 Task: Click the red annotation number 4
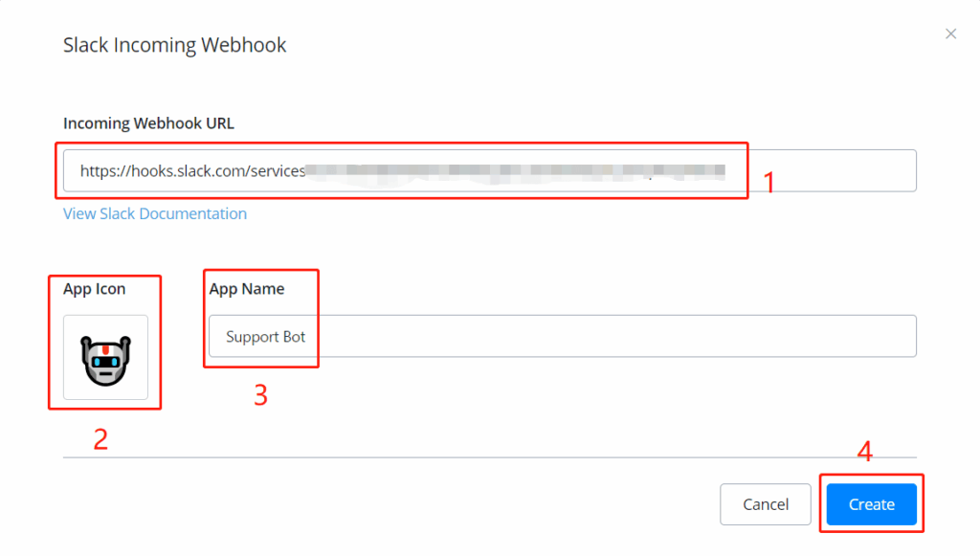[864, 452]
